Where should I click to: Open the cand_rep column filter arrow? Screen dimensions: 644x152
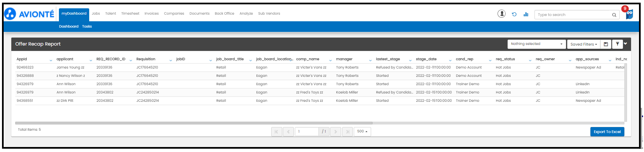(490, 60)
